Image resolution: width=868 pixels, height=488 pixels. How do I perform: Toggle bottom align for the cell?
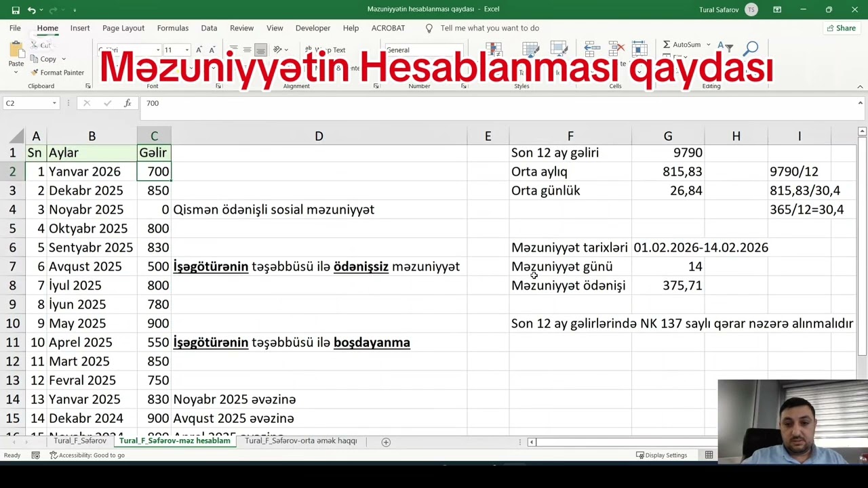(x=260, y=50)
